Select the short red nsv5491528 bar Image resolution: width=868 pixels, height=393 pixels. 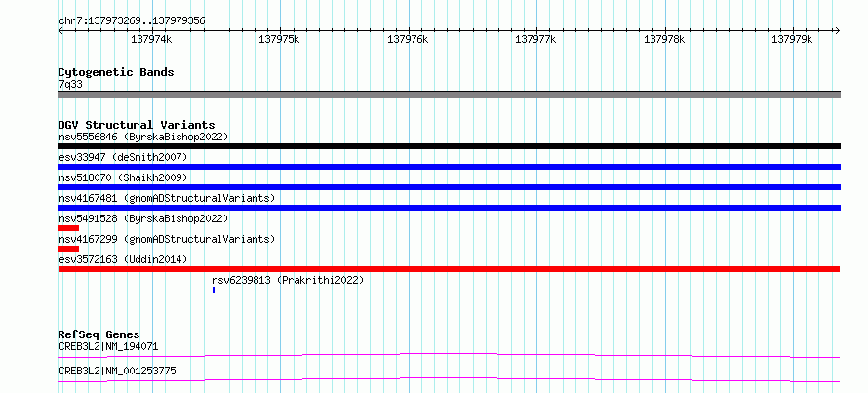(x=68, y=228)
